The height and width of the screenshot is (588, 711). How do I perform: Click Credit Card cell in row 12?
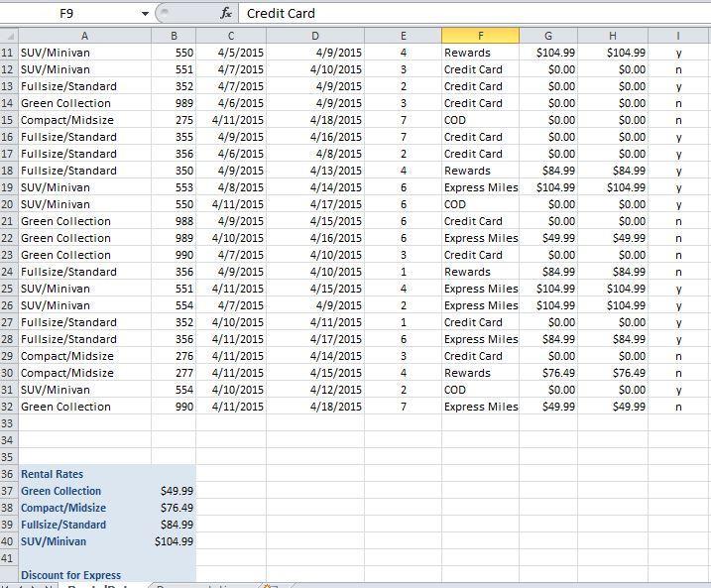481,69
